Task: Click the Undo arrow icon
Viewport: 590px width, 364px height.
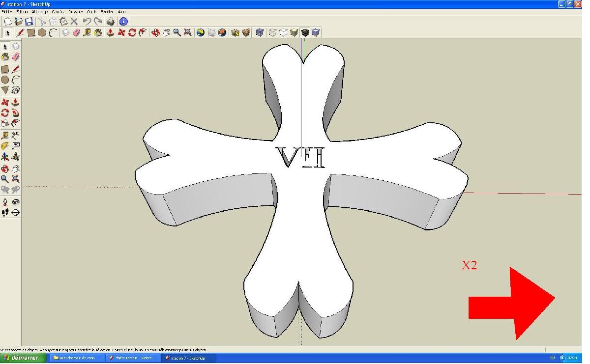Action: [x=87, y=22]
